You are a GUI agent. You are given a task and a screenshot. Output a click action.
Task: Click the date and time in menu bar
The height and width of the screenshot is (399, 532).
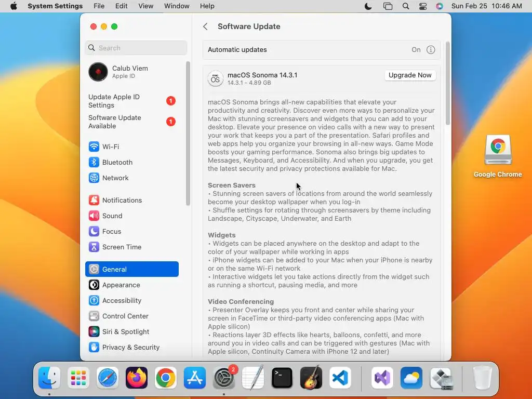pos(486,6)
